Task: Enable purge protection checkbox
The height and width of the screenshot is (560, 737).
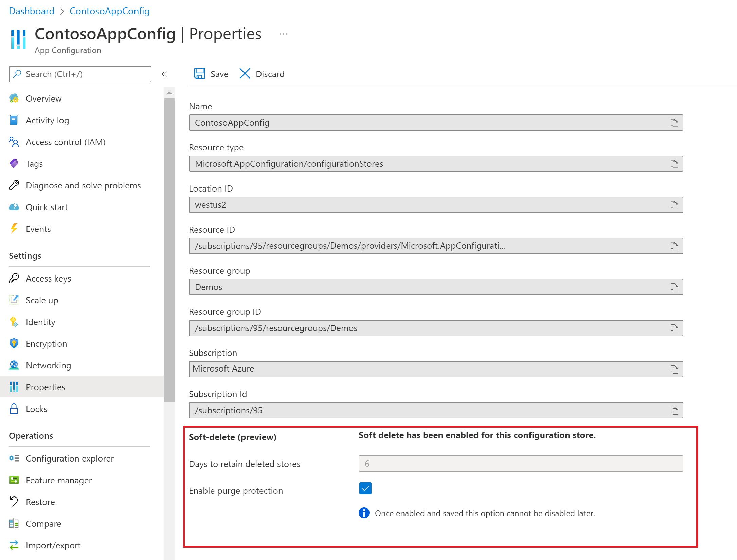Action: tap(365, 488)
